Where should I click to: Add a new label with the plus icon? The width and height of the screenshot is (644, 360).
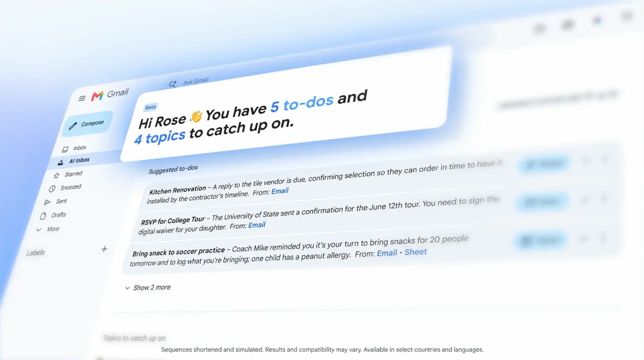point(104,249)
